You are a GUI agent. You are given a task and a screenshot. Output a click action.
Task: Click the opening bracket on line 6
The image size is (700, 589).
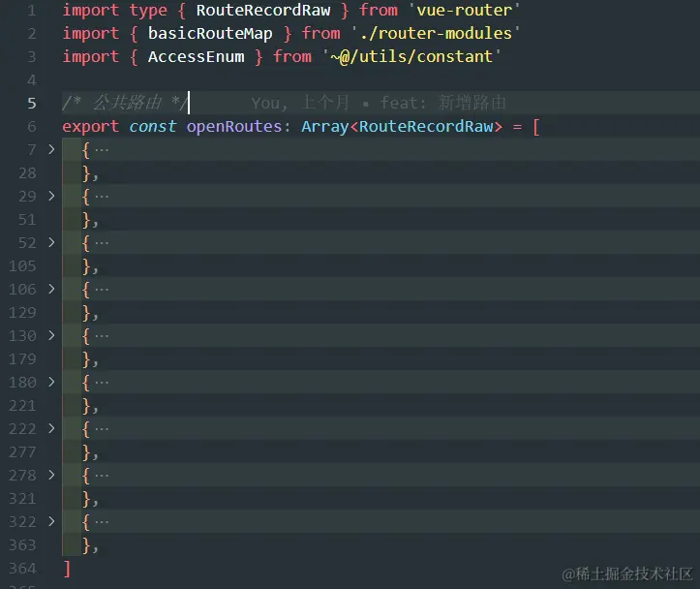coord(536,127)
